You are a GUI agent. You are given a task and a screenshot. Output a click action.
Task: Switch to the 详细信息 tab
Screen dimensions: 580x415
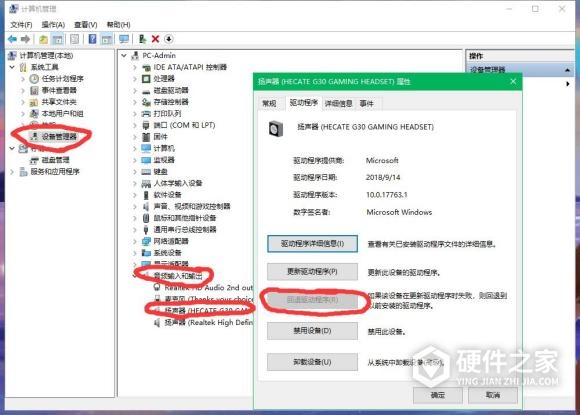pyautogui.click(x=338, y=104)
